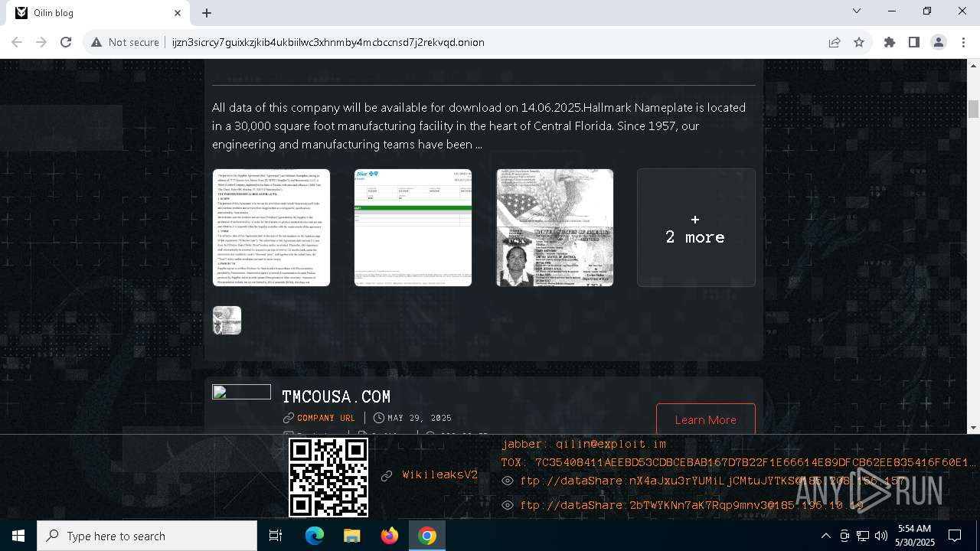
Task: Open the passport image thumbnail
Action: (x=554, y=227)
